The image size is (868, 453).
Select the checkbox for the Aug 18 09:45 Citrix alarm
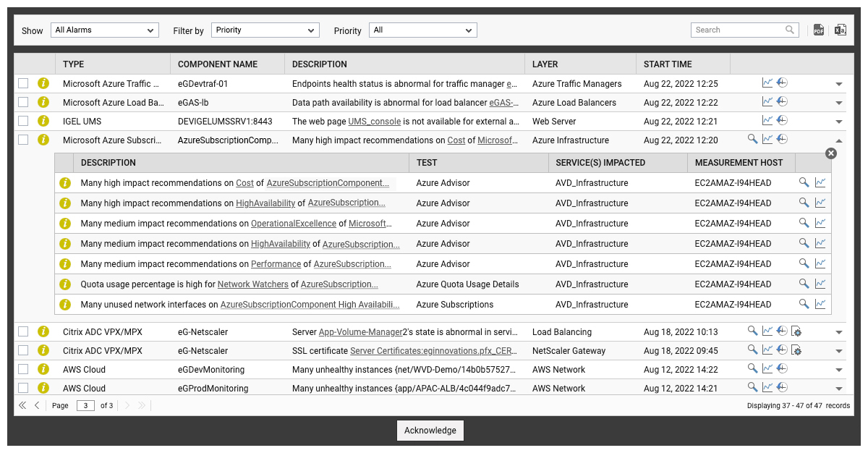(x=23, y=350)
